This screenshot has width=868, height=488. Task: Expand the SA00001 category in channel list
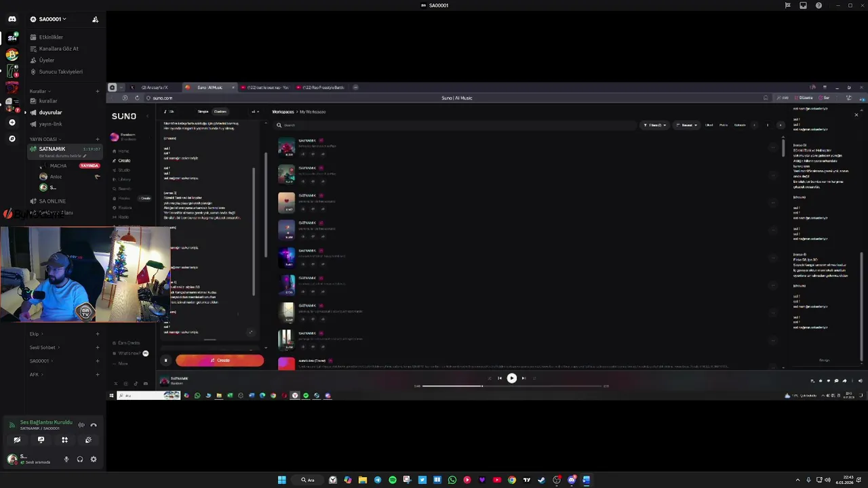pyautogui.click(x=41, y=361)
